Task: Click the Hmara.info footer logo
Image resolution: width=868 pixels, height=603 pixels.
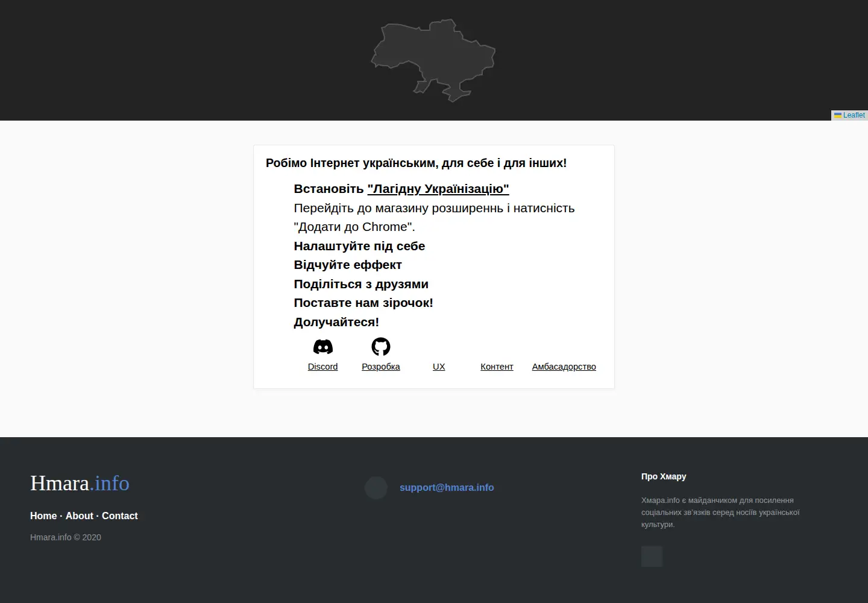Action: (x=80, y=483)
